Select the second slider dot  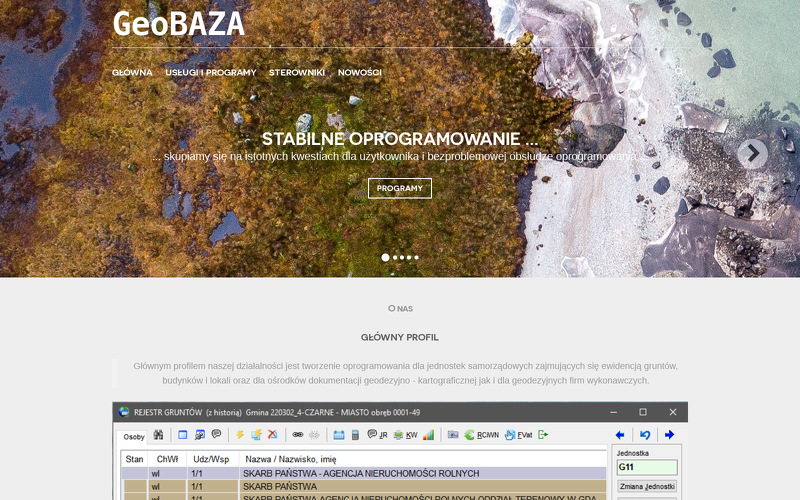(395, 258)
